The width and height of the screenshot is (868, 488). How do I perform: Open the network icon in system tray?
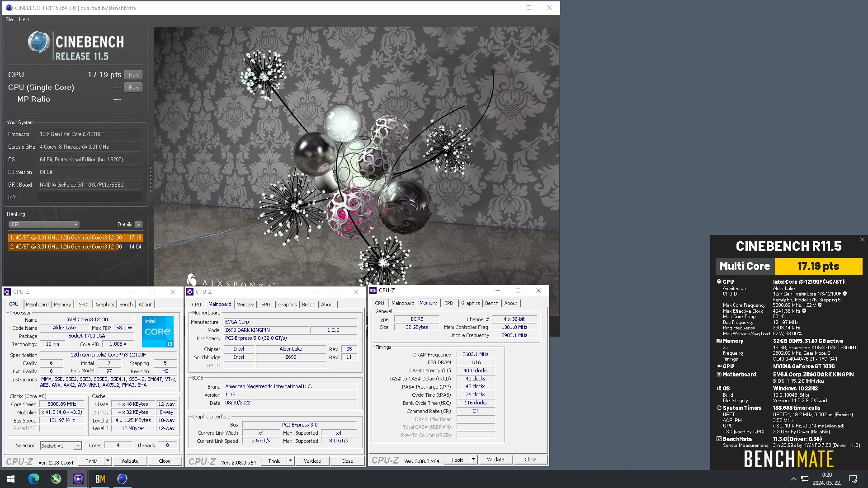[805, 479]
